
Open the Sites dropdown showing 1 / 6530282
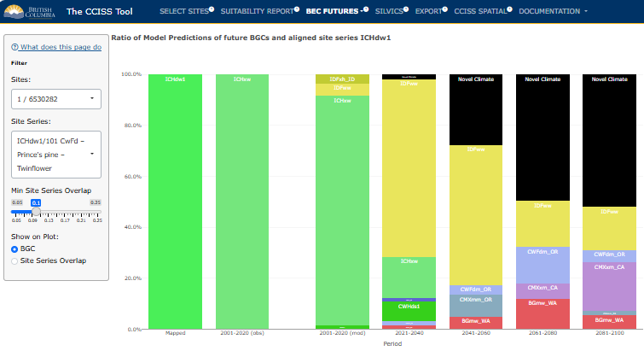click(x=56, y=99)
